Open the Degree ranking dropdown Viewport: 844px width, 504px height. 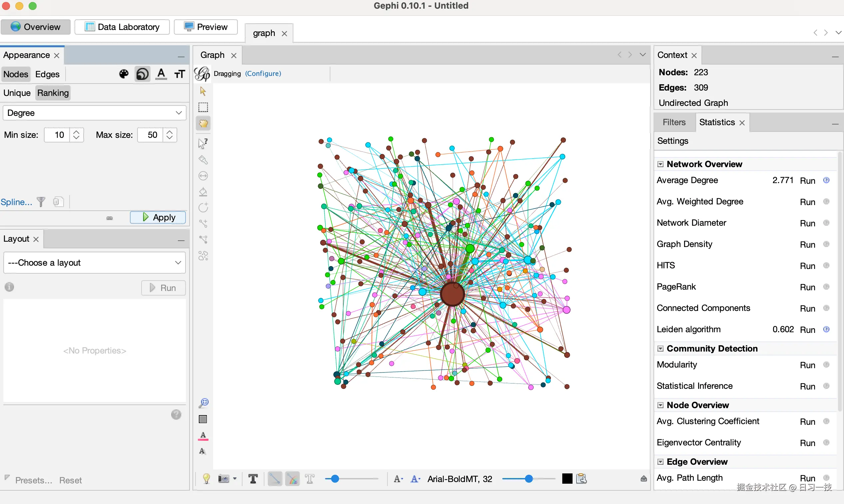pyautogui.click(x=95, y=113)
